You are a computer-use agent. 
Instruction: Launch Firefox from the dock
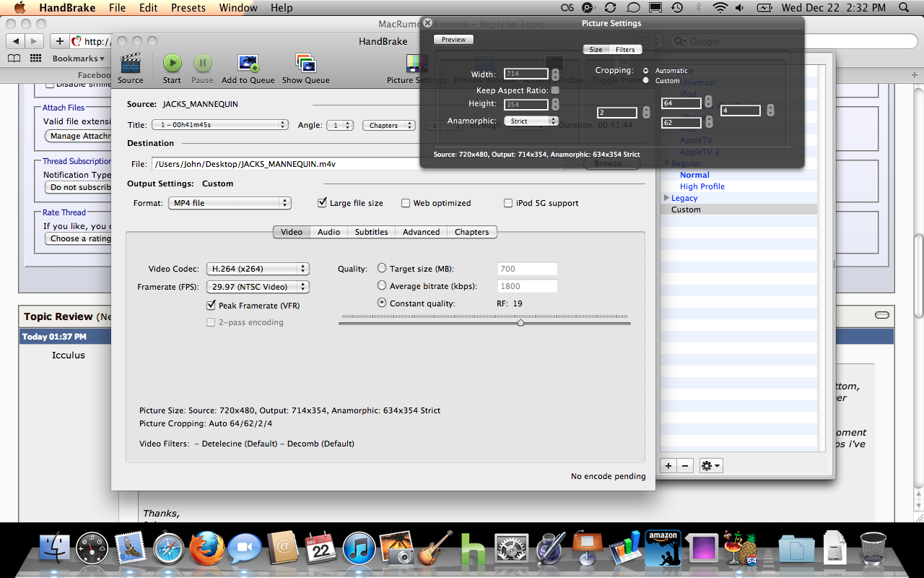pos(206,548)
